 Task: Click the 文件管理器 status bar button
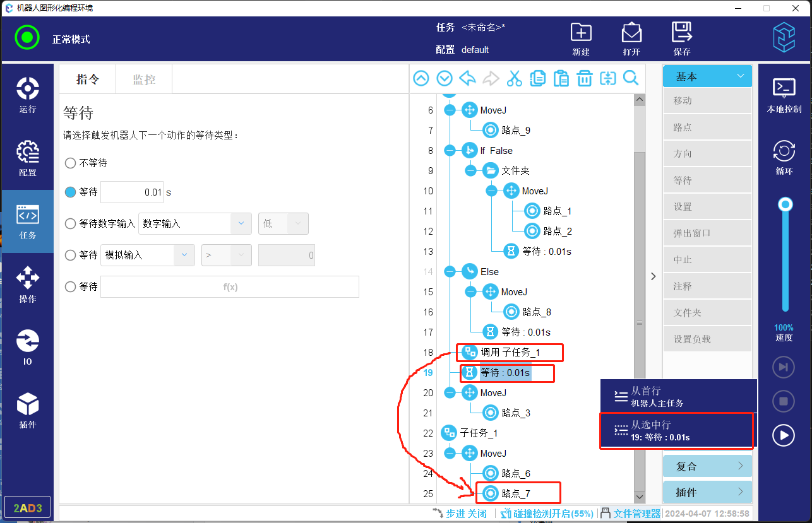[x=630, y=514]
